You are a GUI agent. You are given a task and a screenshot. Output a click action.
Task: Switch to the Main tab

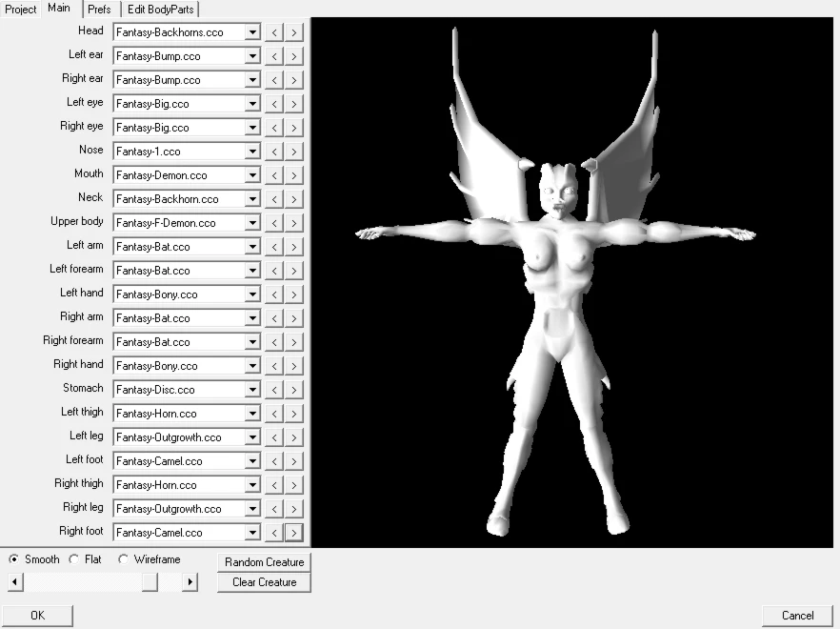59,8
